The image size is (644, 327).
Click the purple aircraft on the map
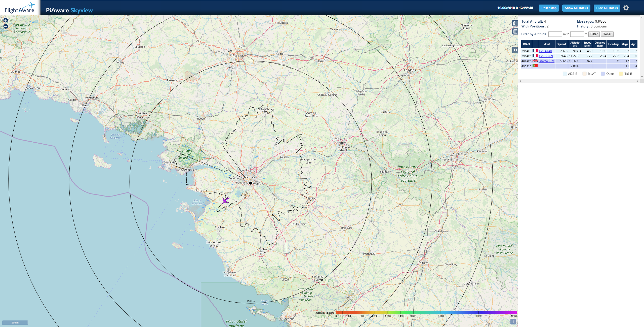click(225, 201)
